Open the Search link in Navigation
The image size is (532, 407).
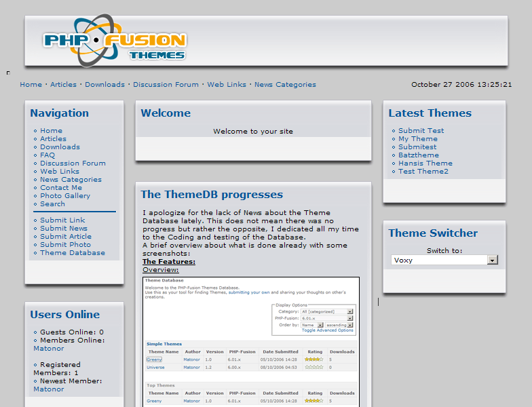pyautogui.click(x=53, y=203)
